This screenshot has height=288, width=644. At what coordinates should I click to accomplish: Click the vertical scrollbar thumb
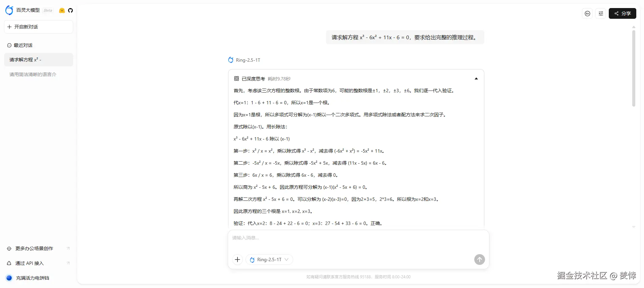click(634, 68)
